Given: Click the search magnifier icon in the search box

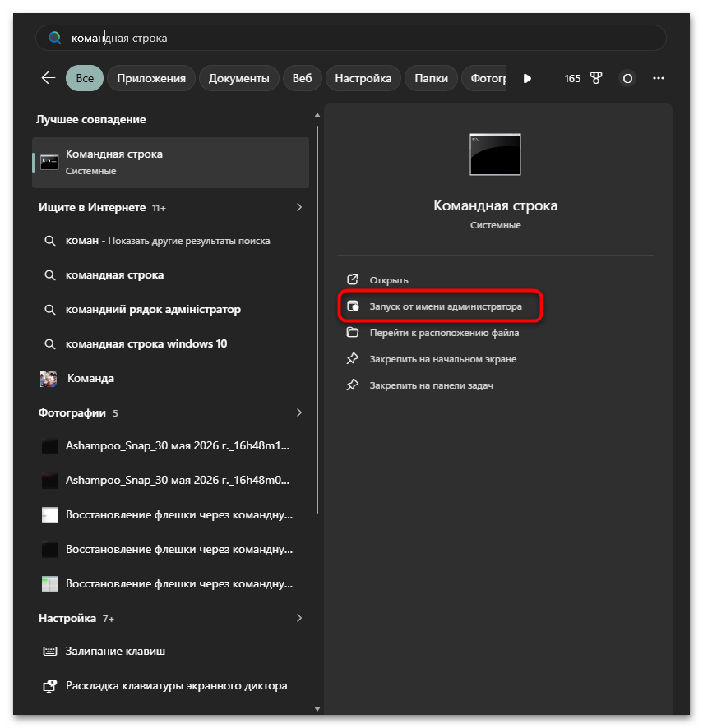Looking at the screenshot, I should (x=55, y=38).
